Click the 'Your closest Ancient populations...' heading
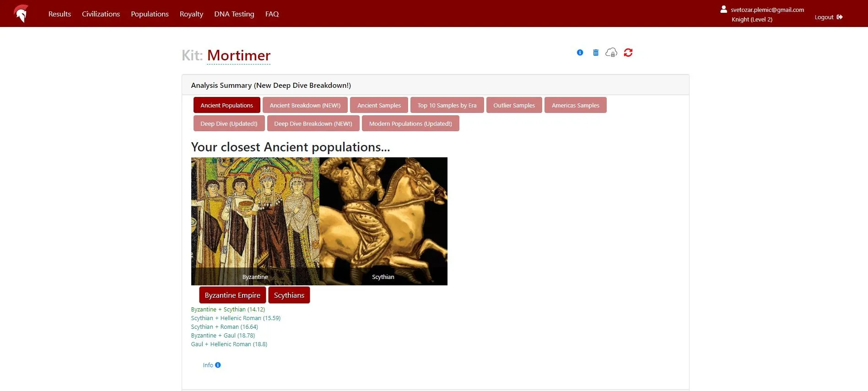Viewport: 868px width, 391px height. tap(291, 147)
